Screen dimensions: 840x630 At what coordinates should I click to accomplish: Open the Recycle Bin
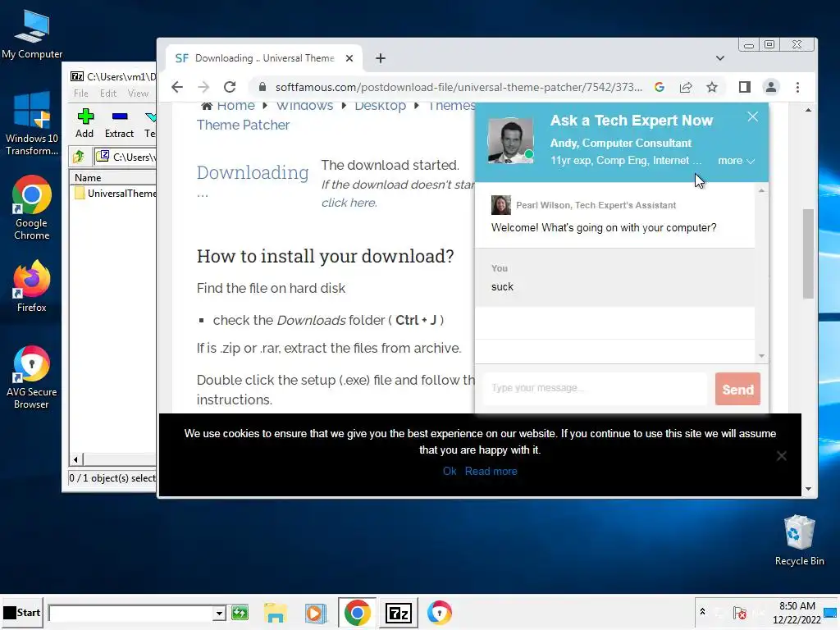[x=799, y=540]
